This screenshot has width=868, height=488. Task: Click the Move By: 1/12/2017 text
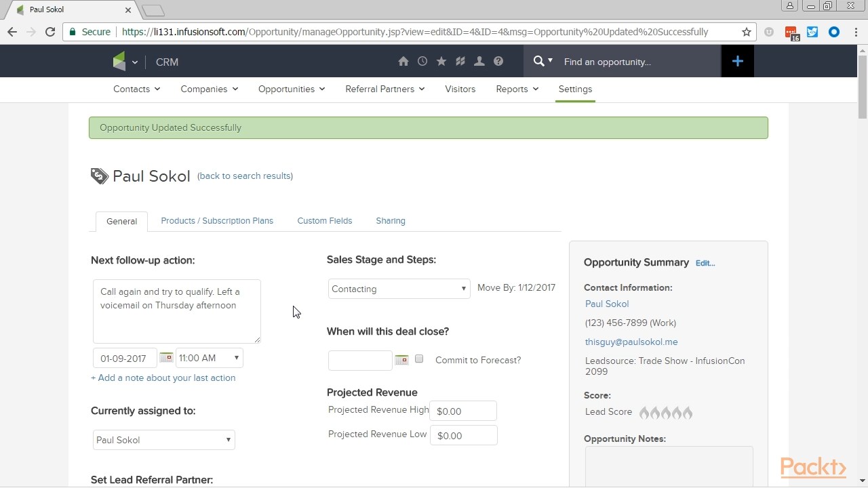[x=516, y=287]
